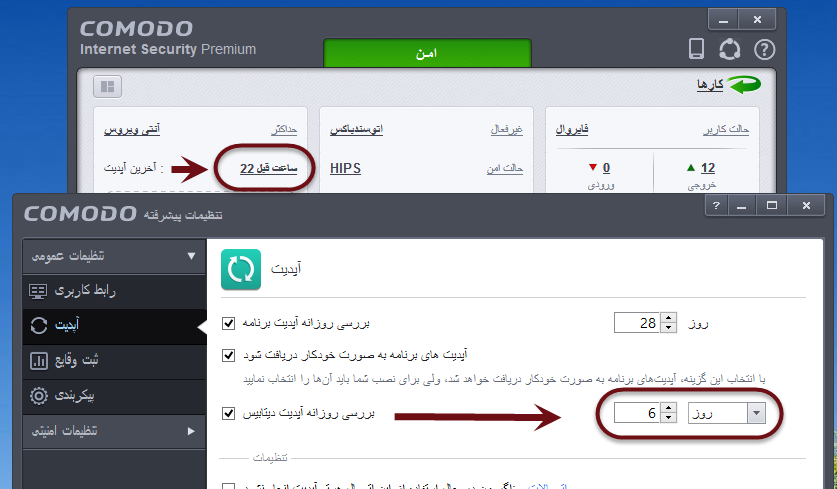
Task: Decrease the database update interval value 6
Action: 668,418
